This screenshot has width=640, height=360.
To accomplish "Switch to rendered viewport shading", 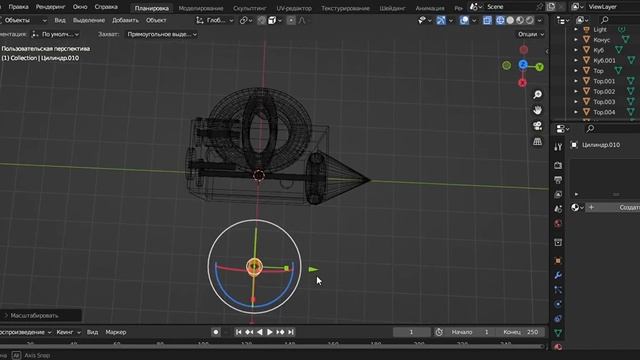I will point(529,20).
